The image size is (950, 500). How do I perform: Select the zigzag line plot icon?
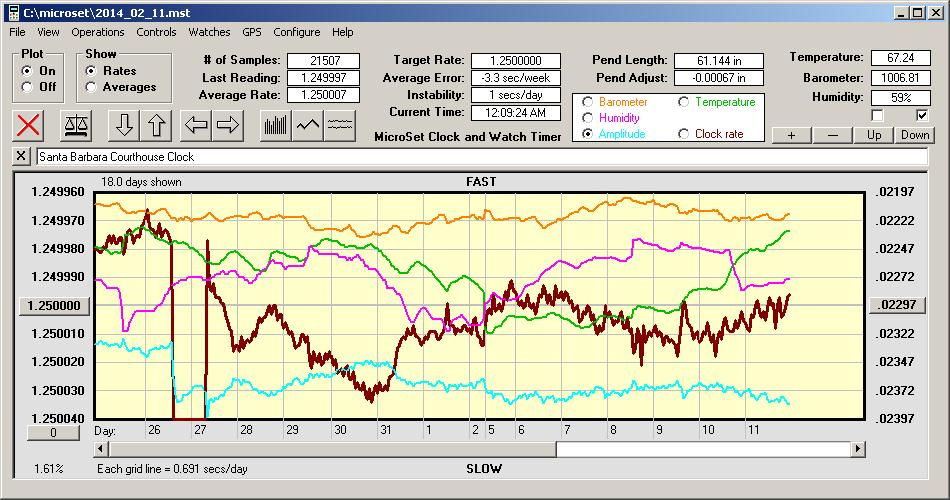(308, 125)
